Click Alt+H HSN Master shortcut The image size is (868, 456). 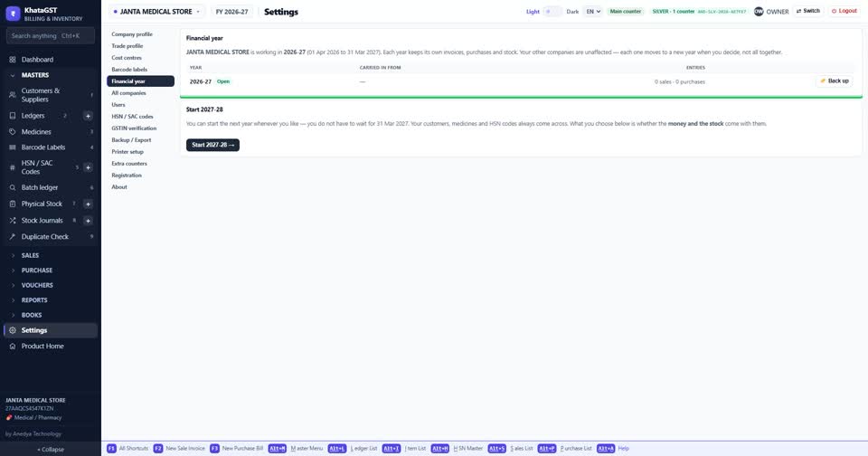click(x=457, y=448)
